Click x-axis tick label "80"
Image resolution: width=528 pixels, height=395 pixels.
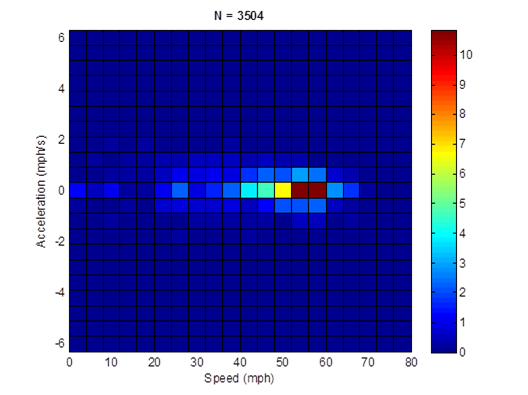pos(411,363)
